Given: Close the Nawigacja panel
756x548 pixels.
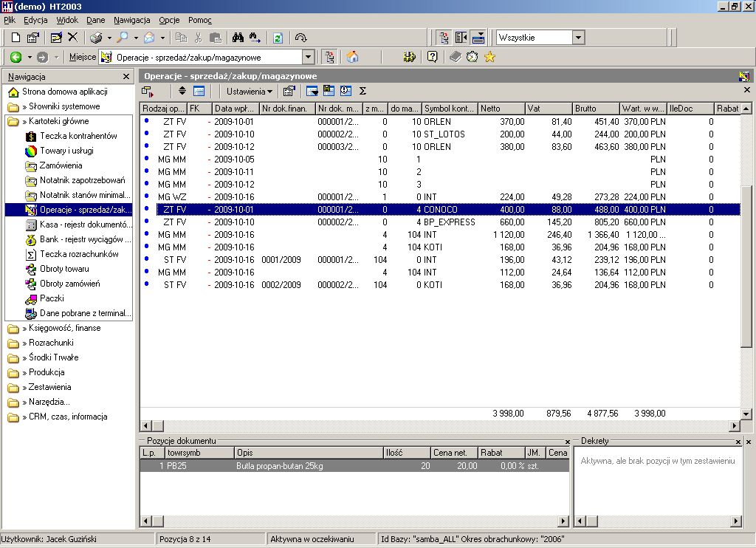Looking at the screenshot, I should (126, 76).
